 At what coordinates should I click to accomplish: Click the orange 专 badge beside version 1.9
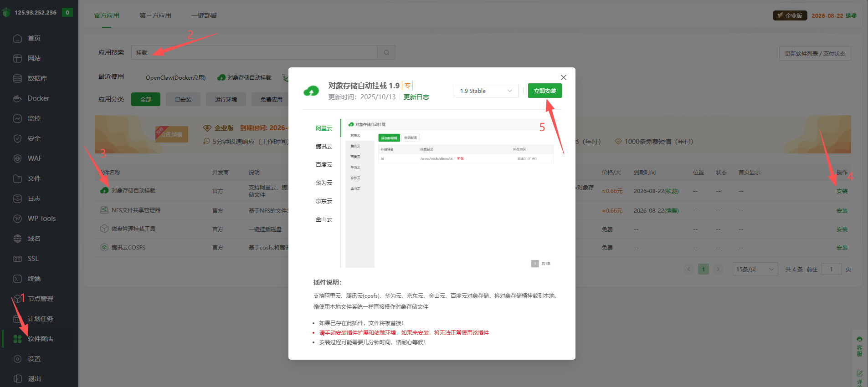click(407, 86)
